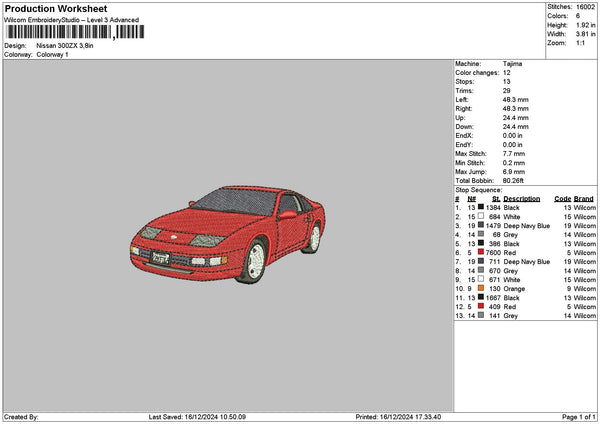Viewport: 600px width, 424px height.
Task: Click the black swatch in stop 1
Action: click(481, 207)
